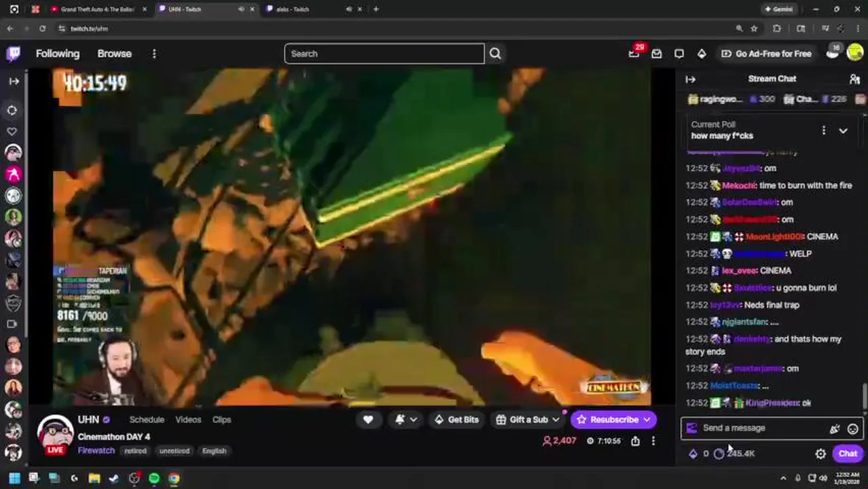The width and height of the screenshot is (868, 489).
Task: Click the Get Bits button
Action: 456,420
